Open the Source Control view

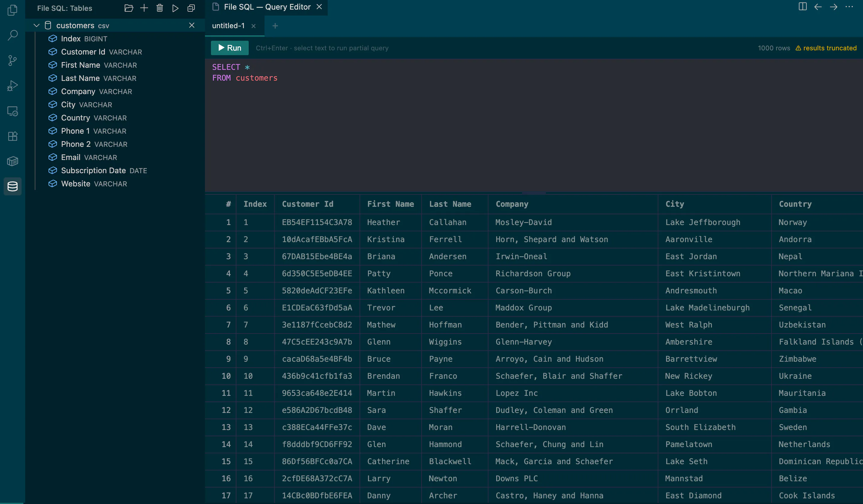[x=12, y=61]
